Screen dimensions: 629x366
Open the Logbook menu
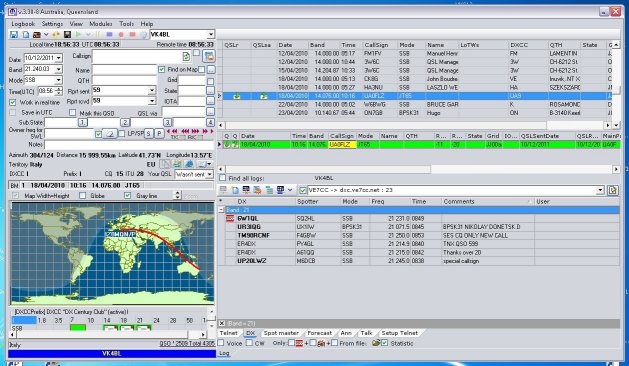pos(23,24)
